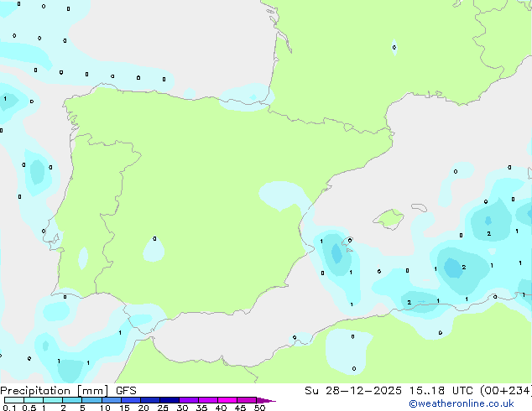
Task: Click the 35–40 mm legend color swatch
Action: tap(208, 400)
